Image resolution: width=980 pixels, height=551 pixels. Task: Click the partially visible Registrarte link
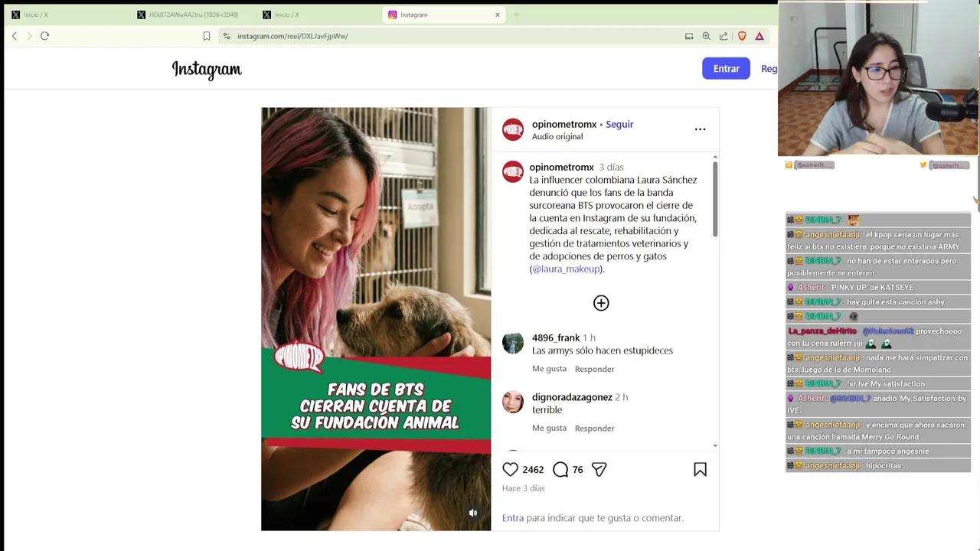tap(769, 68)
